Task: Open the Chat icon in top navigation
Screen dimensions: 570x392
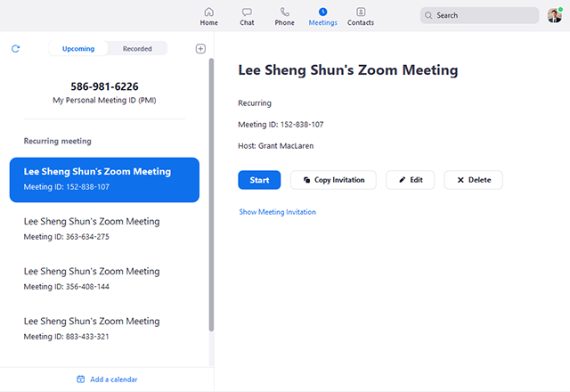Action: (x=247, y=12)
